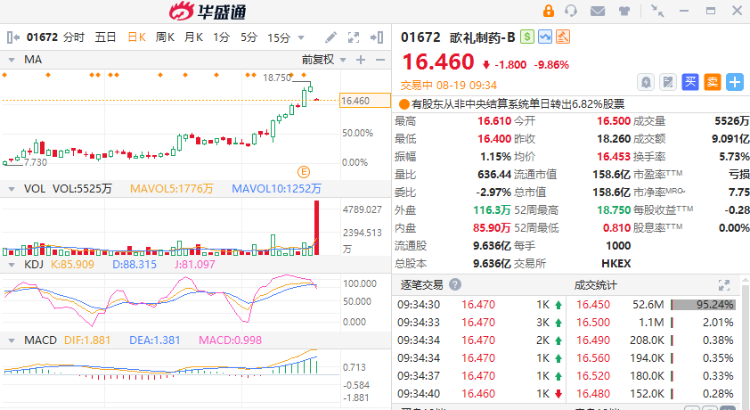Viewport: 750px width, 410px height.
Task: Click the 16.500 row showing 2.01%
Action: [x=655, y=322]
